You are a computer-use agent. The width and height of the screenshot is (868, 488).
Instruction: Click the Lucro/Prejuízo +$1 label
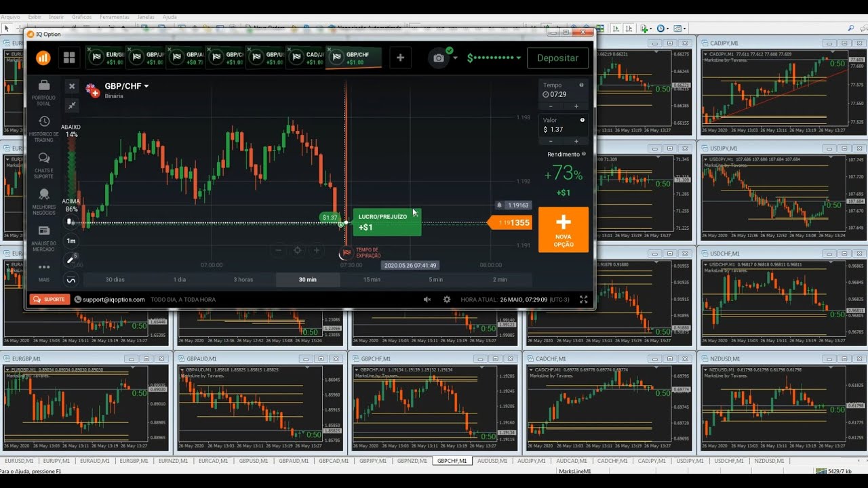coord(387,222)
